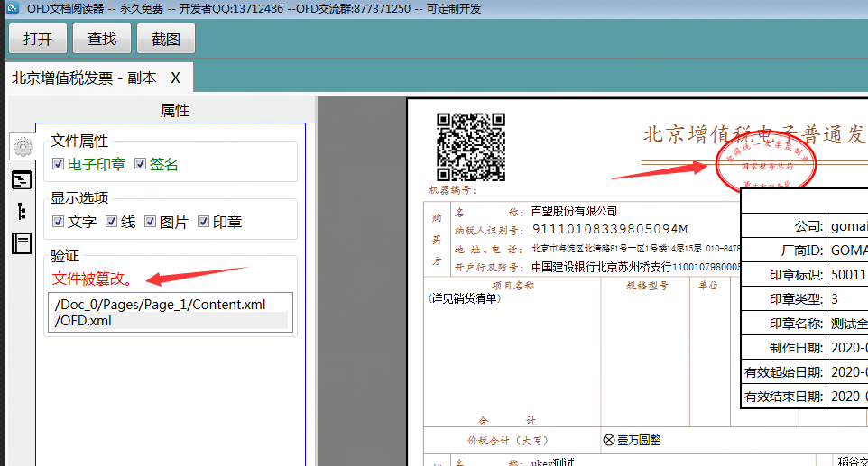Open the structure tree sidebar icon

[22, 211]
